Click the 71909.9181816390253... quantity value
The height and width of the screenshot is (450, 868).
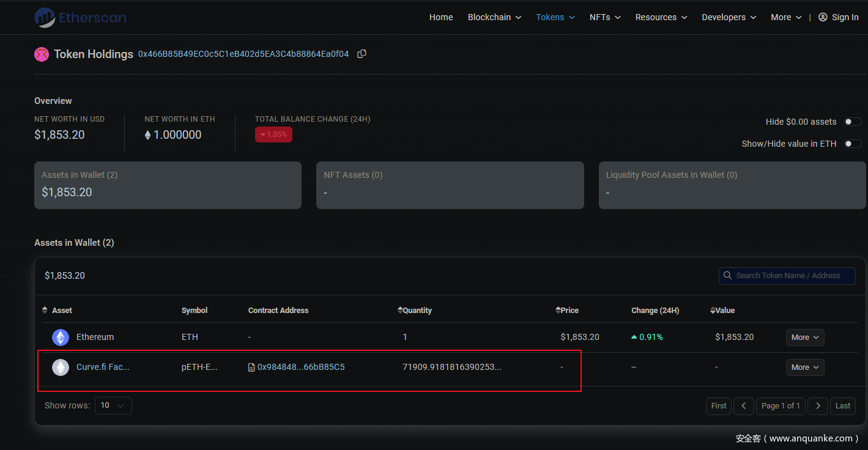click(x=452, y=367)
